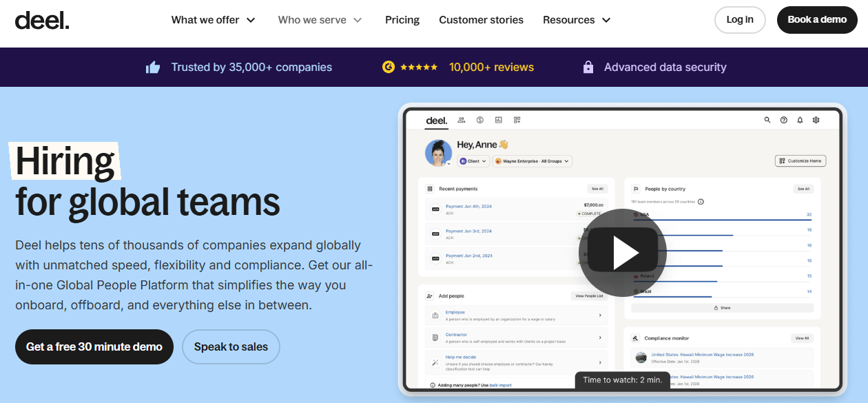This screenshot has height=403, width=868.
Task: Click the 10,000+ reviews text
Action: tap(491, 67)
